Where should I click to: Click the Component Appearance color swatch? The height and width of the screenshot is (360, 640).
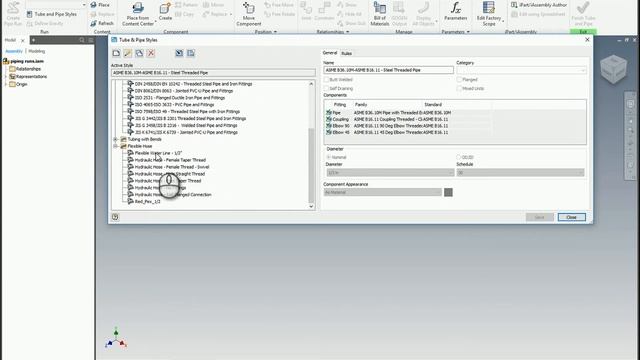pyautogui.click(x=448, y=192)
